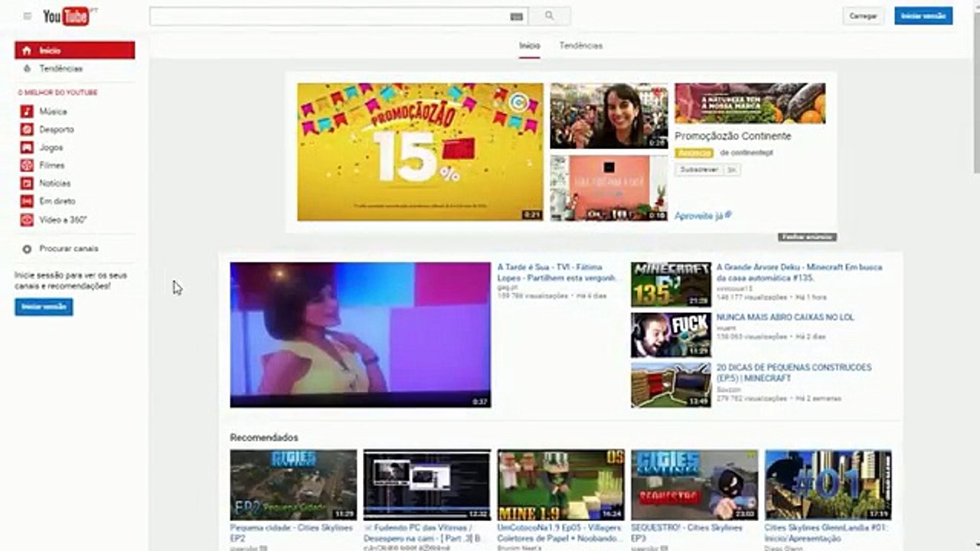Click the Tendências flame icon in sidebar
Screen dimensions: 980x551
point(27,69)
